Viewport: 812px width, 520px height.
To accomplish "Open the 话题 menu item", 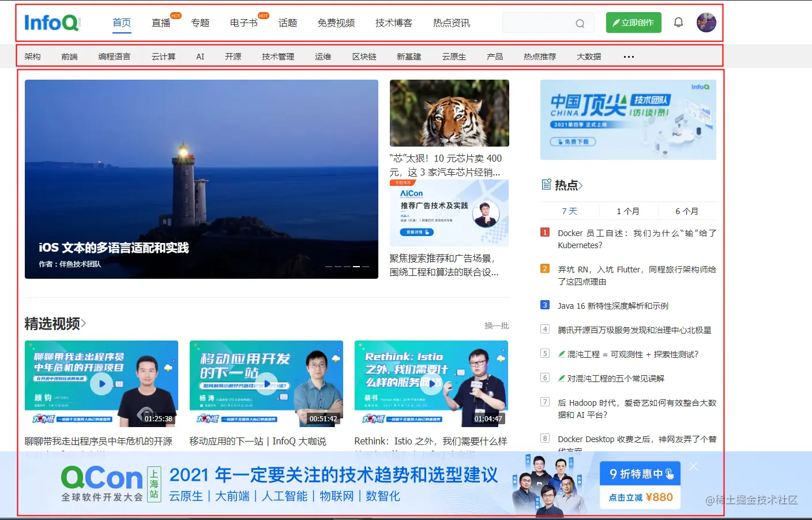I will point(288,23).
